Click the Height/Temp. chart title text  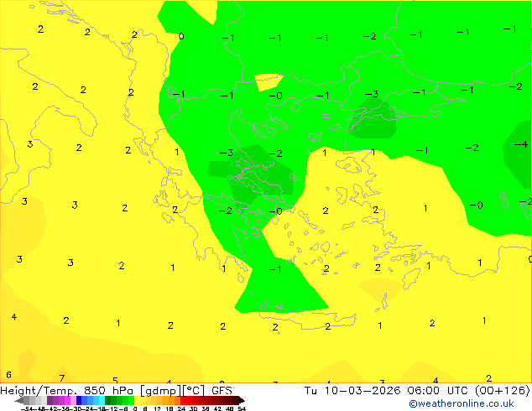[x=37, y=391]
